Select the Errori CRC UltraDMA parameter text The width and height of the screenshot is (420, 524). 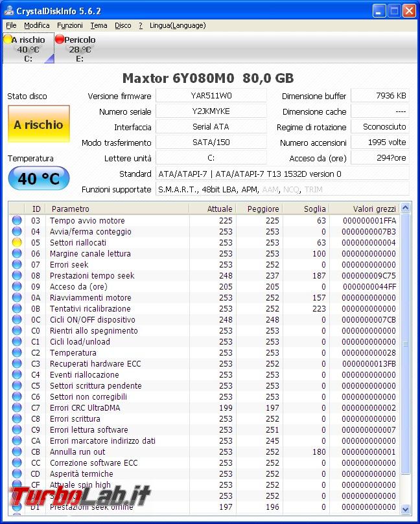click(85, 407)
